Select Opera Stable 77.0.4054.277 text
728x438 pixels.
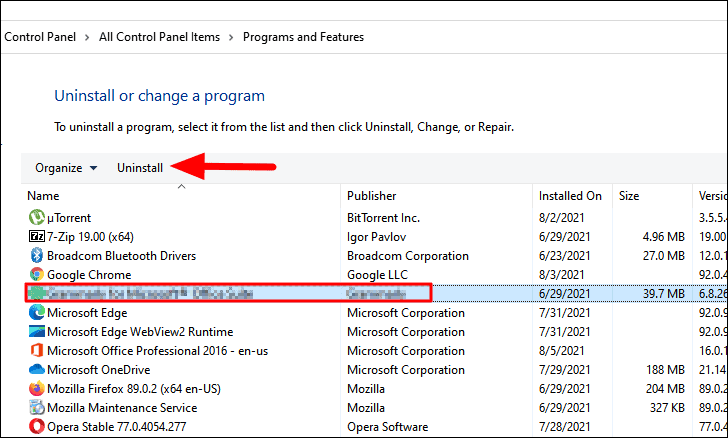(117, 426)
